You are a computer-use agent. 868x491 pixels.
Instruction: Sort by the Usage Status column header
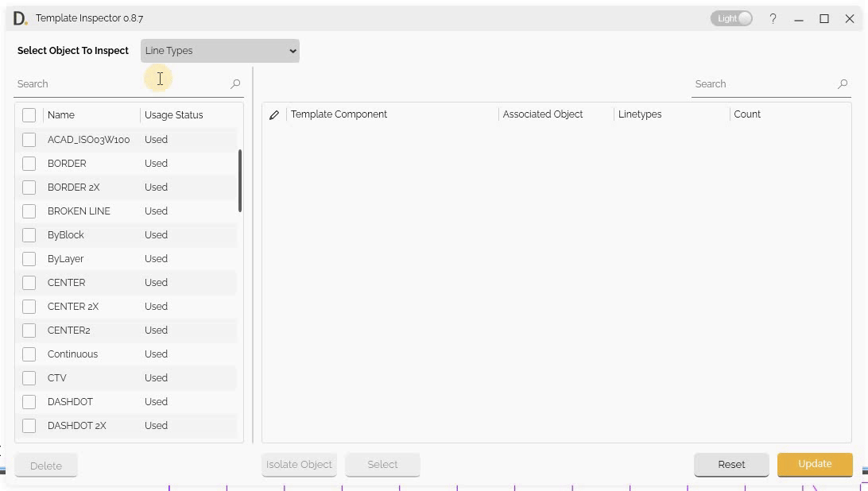pos(173,114)
